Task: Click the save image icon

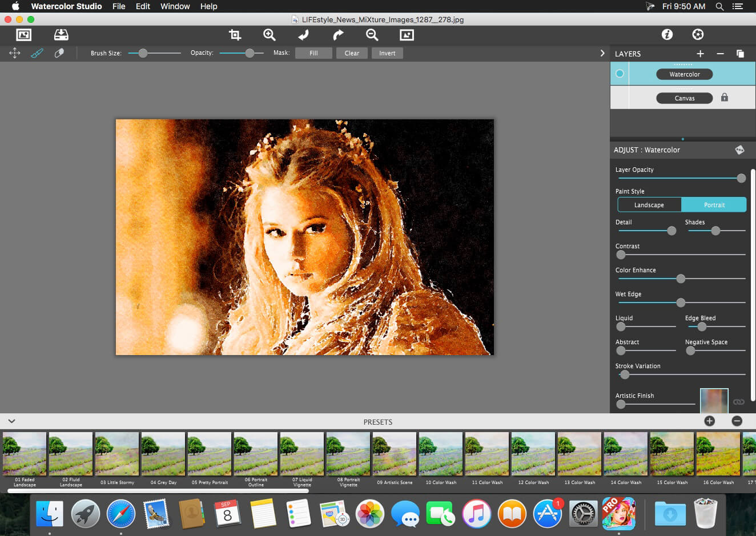Action: 61,35
